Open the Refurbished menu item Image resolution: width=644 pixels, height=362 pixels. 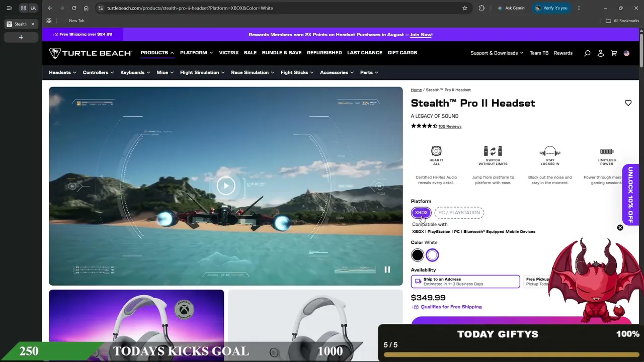[x=325, y=53]
